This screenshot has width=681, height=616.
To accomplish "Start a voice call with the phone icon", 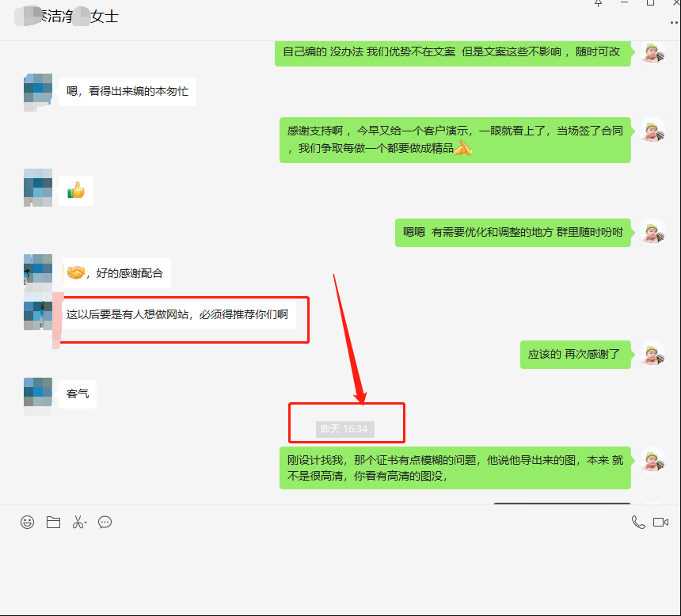I will tap(637, 523).
